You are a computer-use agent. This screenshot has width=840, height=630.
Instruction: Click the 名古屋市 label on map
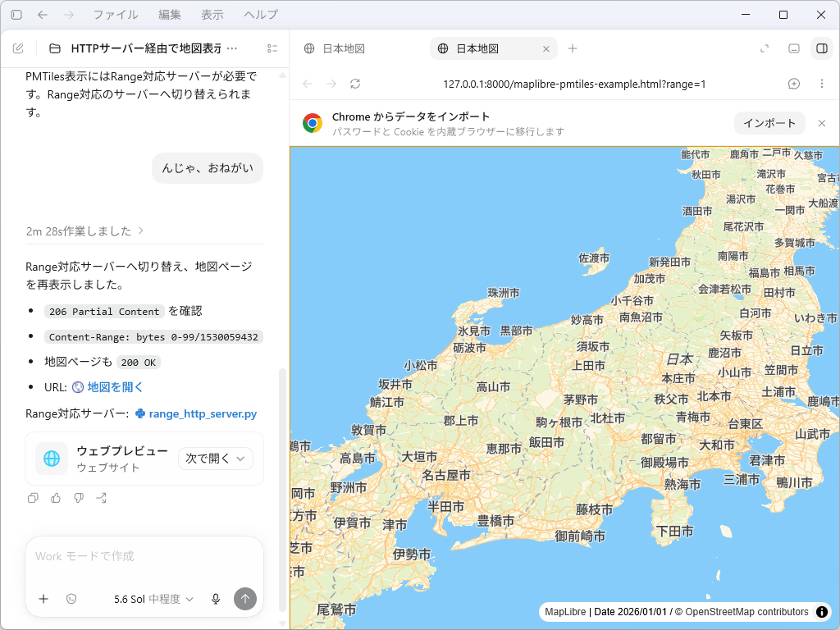pyautogui.click(x=445, y=475)
